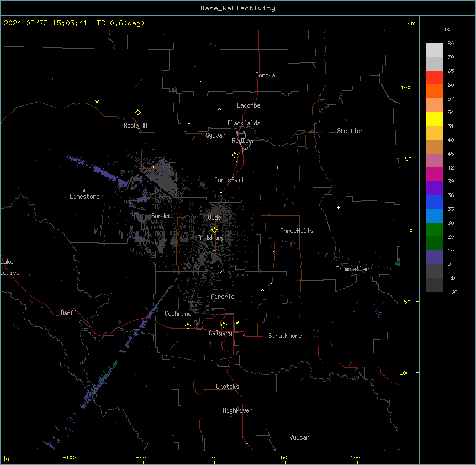The height and width of the screenshot is (465, 476).
Task: Click the yellow diamond marker above Calgary label
Action: point(224,325)
